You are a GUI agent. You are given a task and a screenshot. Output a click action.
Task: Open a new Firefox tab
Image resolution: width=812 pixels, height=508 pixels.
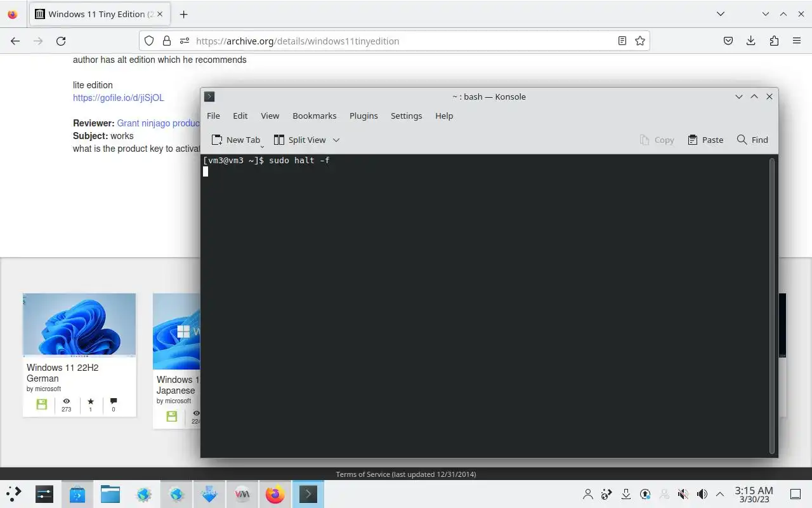point(183,14)
